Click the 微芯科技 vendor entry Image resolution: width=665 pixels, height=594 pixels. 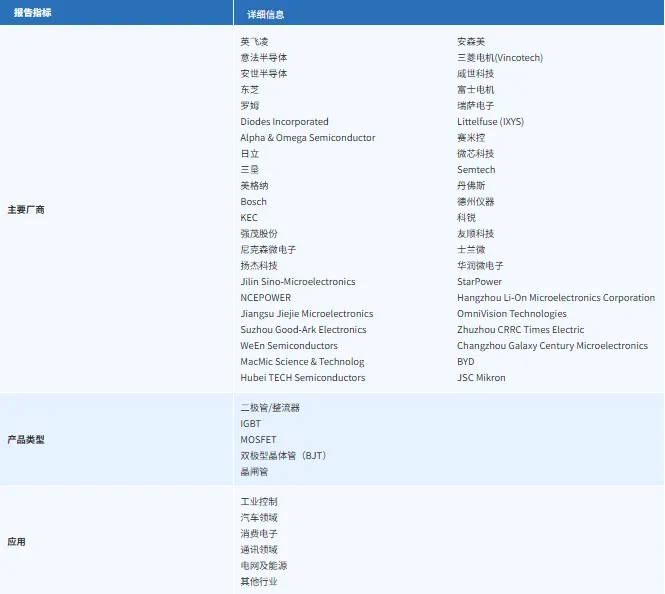click(476, 154)
